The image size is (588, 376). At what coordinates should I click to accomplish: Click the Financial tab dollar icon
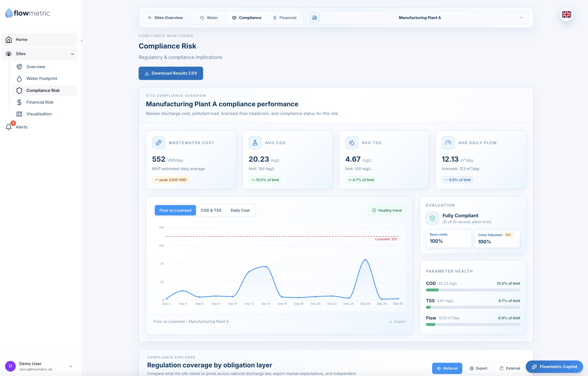[275, 17]
